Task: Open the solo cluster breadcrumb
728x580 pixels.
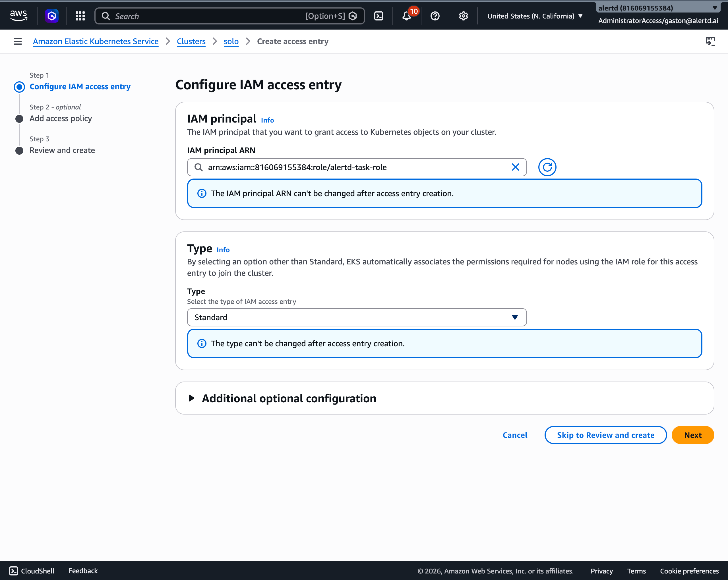Action: (231, 41)
